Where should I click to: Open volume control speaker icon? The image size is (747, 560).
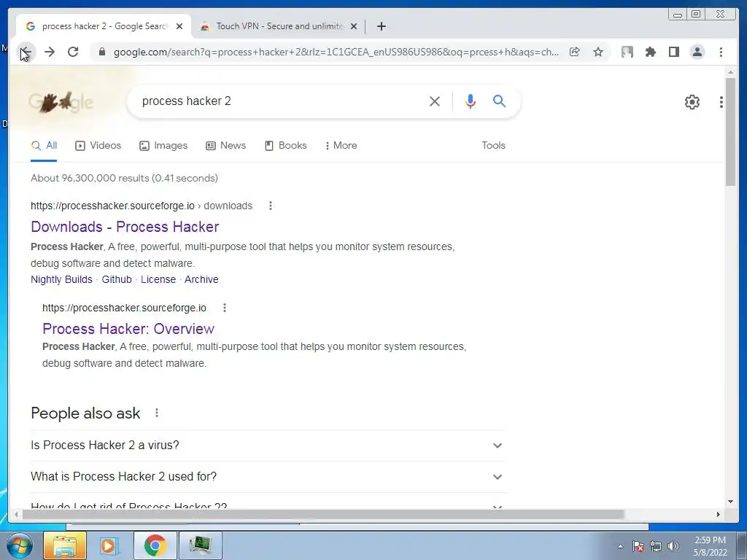673,546
